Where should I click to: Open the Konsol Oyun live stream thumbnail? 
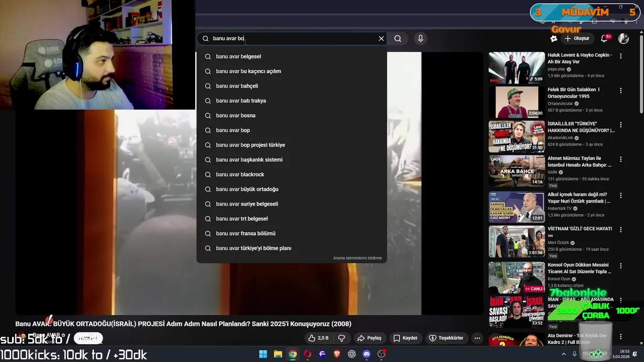[x=516, y=278]
